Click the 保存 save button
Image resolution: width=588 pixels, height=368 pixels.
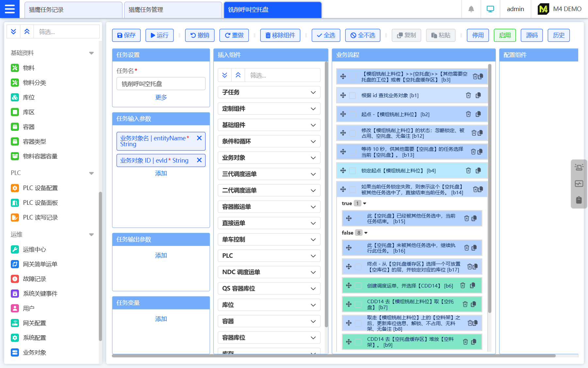point(126,35)
